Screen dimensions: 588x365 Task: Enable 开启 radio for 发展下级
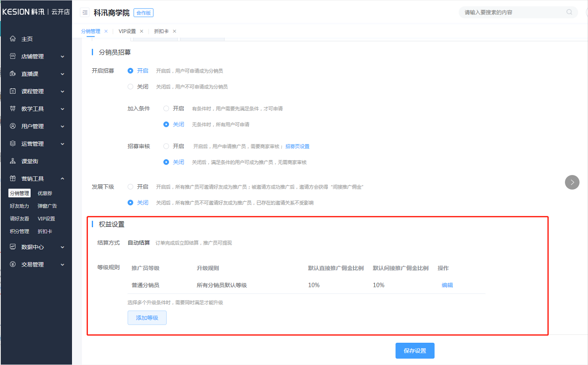click(130, 187)
